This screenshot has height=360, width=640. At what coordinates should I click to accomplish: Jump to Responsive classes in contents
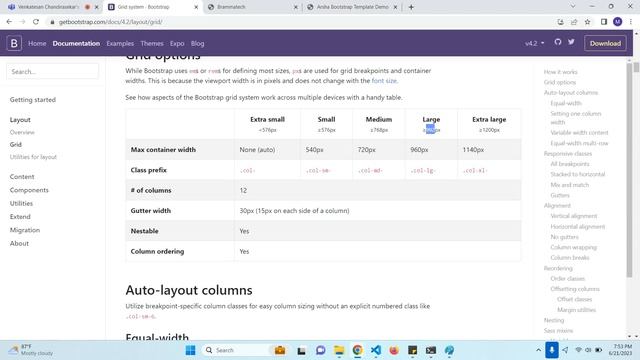pyautogui.click(x=568, y=153)
